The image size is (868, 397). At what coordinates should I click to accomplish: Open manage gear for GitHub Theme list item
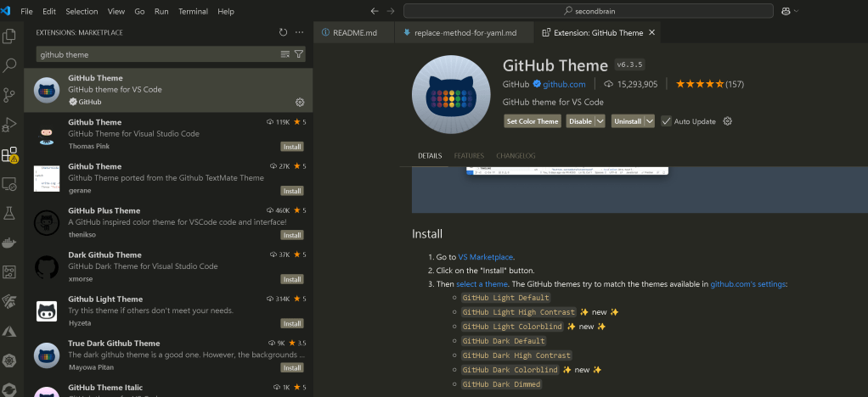point(300,103)
